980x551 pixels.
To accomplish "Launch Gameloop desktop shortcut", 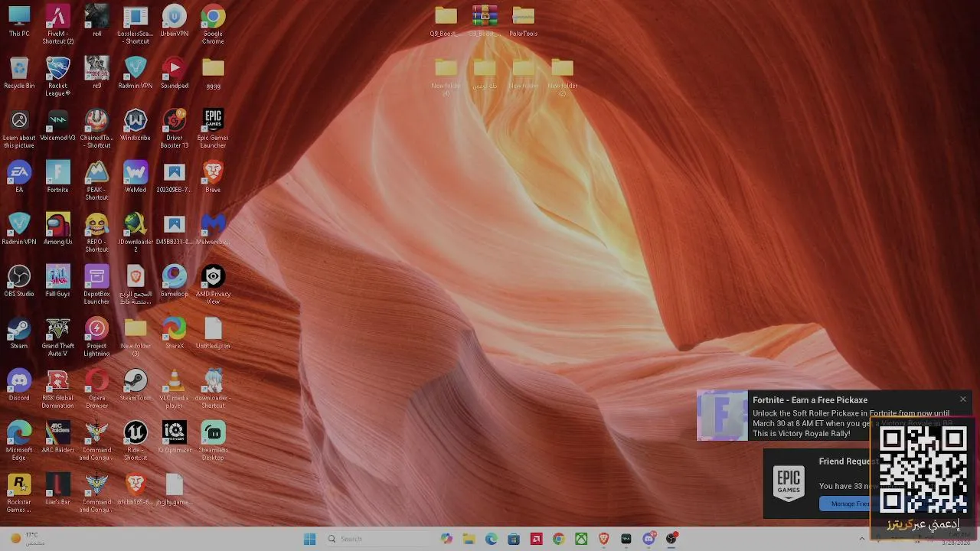I will [x=174, y=281].
